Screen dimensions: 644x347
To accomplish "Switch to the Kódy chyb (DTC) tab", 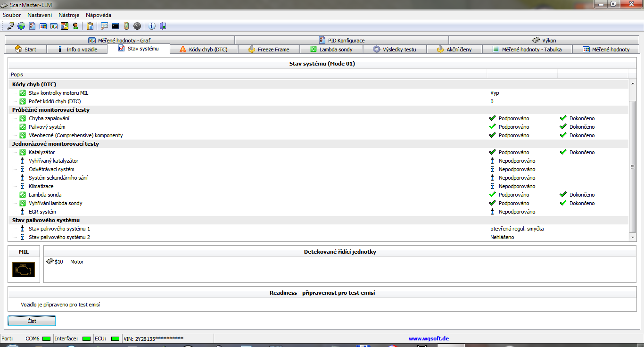I will pos(203,50).
